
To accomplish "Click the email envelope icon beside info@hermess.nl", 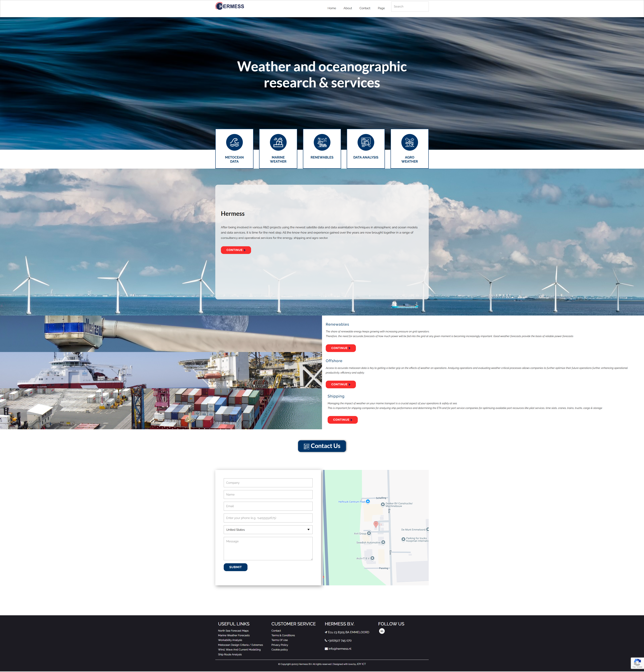I will coord(326,649).
